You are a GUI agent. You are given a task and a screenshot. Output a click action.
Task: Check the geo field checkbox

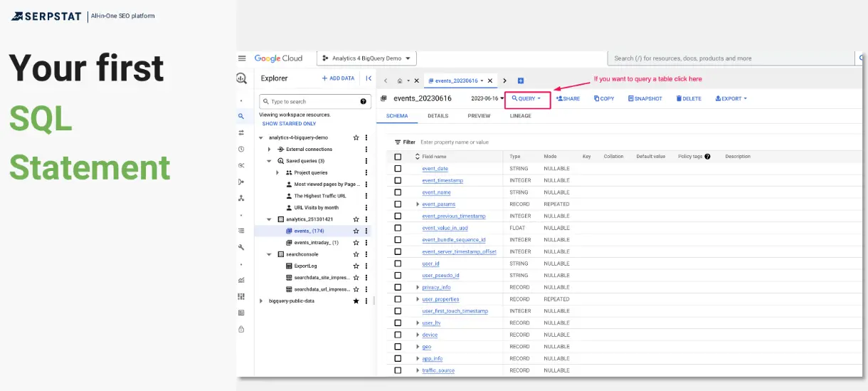pos(398,347)
